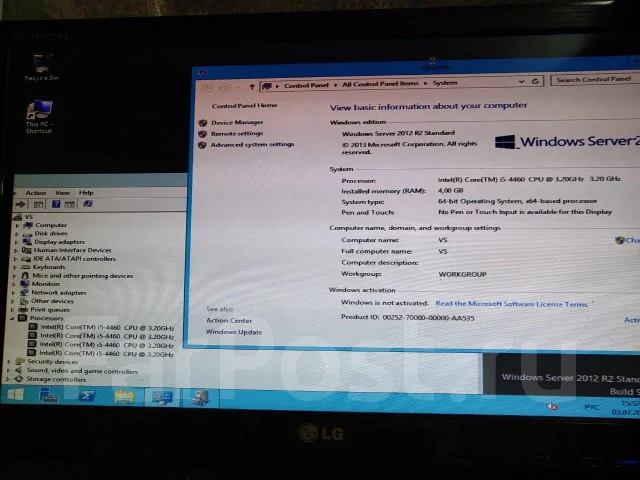Click the Security devices category icon
The width and height of the screenshot is (640, 480).
pos(20,361)
